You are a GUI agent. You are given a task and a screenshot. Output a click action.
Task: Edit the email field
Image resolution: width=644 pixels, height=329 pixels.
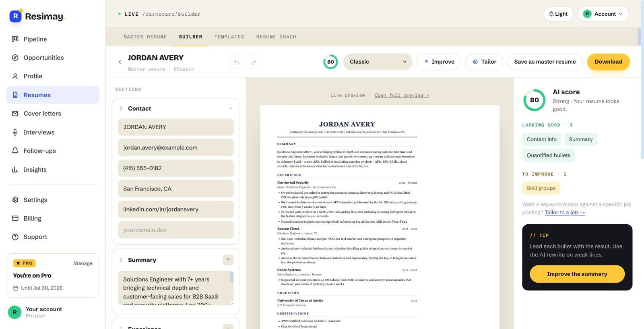(176, 148)
